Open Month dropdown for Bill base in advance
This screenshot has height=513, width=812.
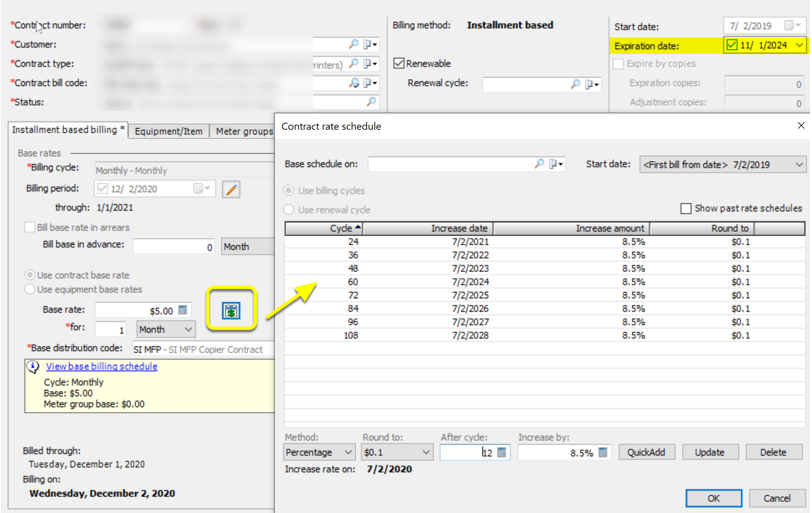(248, 246)
